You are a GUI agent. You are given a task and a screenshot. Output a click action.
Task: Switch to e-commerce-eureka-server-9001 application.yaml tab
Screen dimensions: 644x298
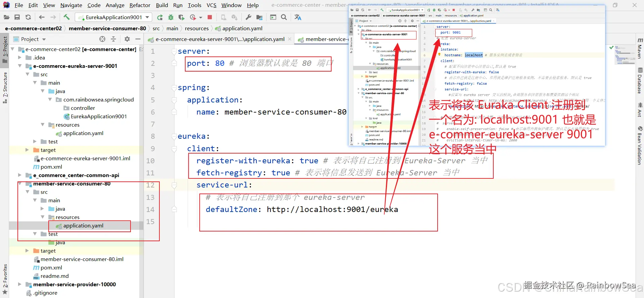coord(220,39)
